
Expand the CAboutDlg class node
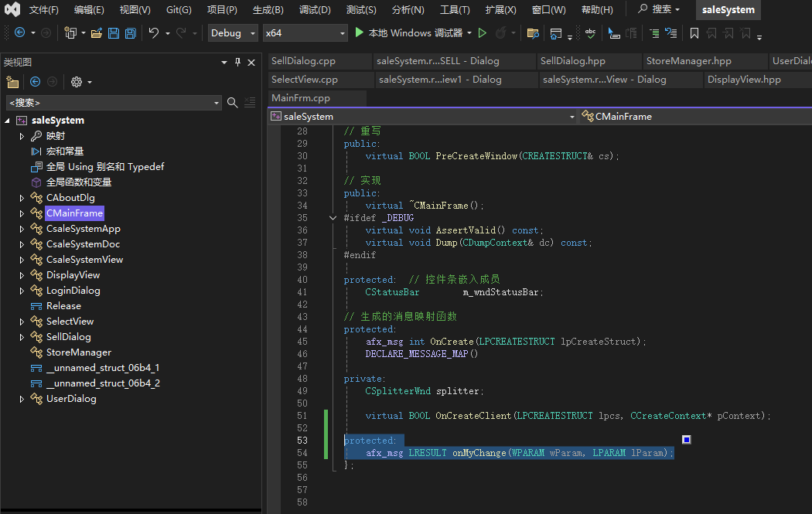coord(22,198)
